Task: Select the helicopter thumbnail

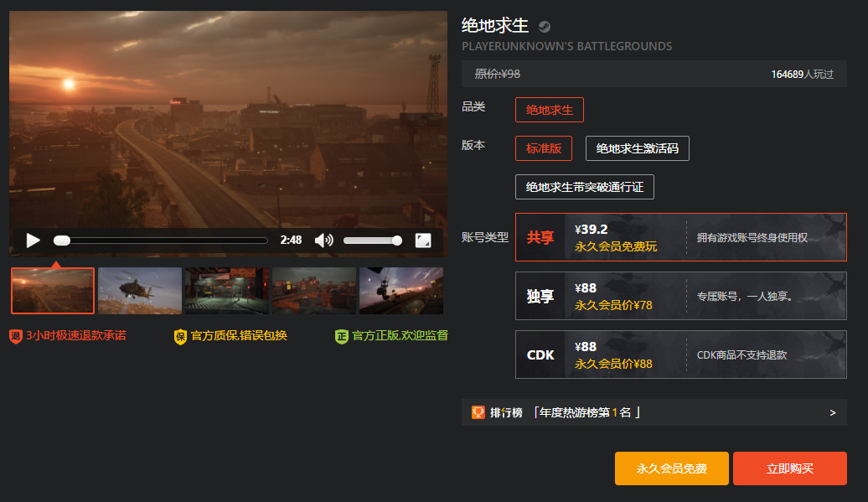Action: [x=140, y=291]
